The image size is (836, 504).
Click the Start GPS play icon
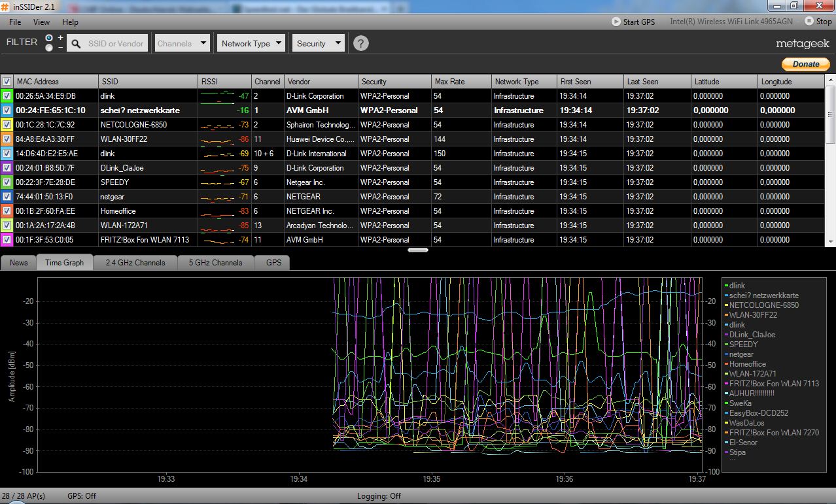[x=616, y=22]
